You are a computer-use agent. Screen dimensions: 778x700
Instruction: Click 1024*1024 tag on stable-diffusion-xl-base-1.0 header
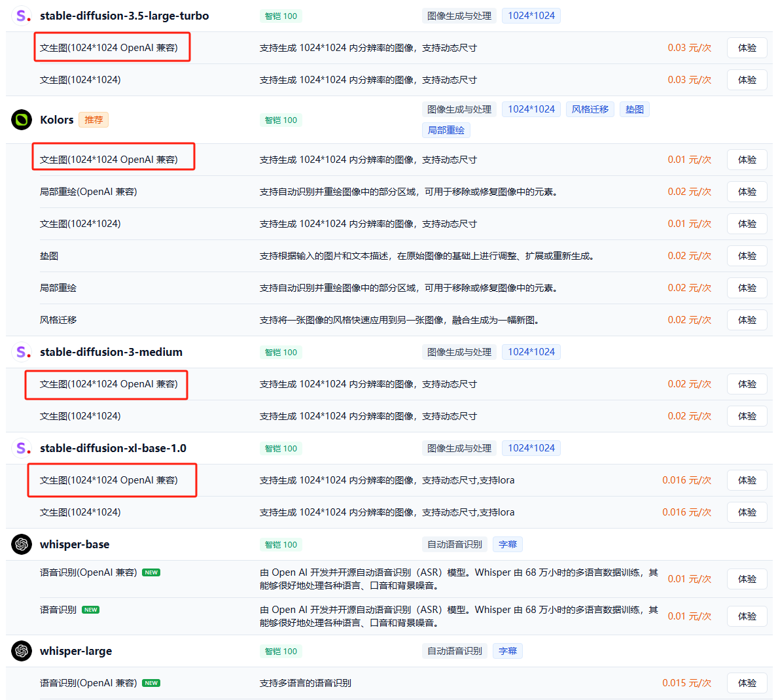pos(531,448)
